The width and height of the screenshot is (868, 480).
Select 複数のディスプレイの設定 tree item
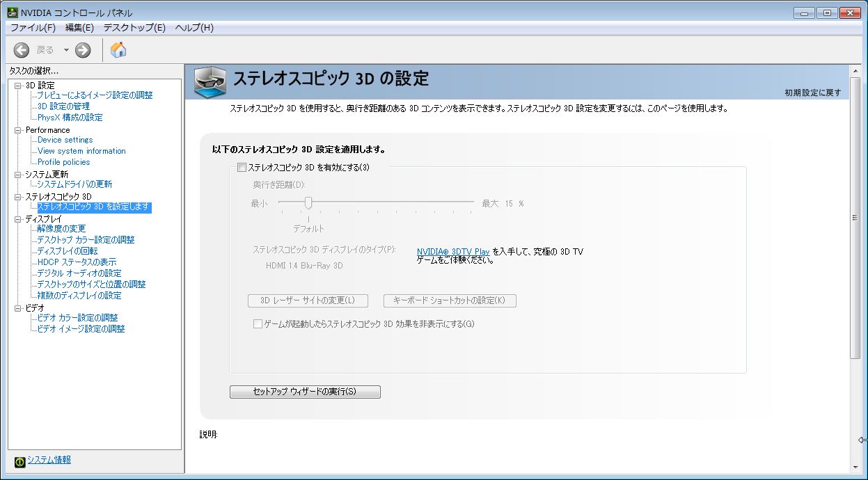[x=79, y=296]
